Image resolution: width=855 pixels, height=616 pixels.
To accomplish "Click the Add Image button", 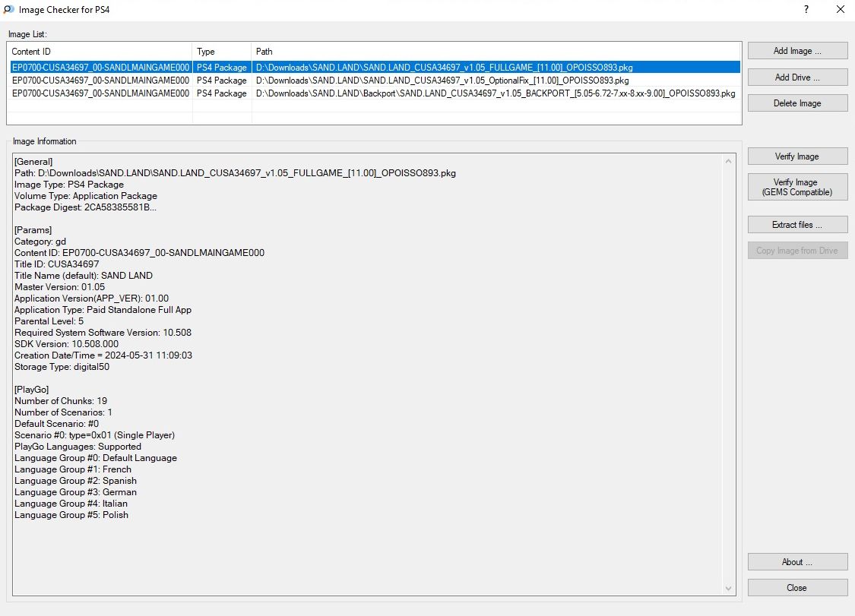I will [797, 51].
